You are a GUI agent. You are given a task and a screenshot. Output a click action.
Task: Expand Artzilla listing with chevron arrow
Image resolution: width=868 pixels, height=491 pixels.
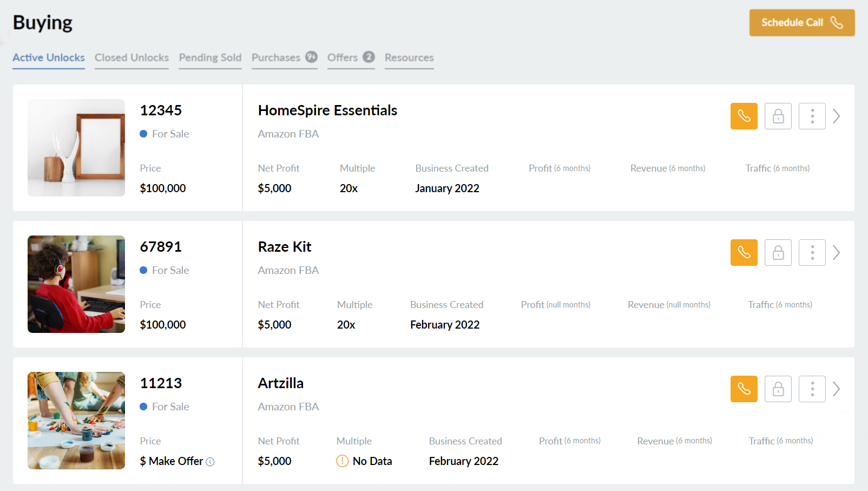click(837, 389)
